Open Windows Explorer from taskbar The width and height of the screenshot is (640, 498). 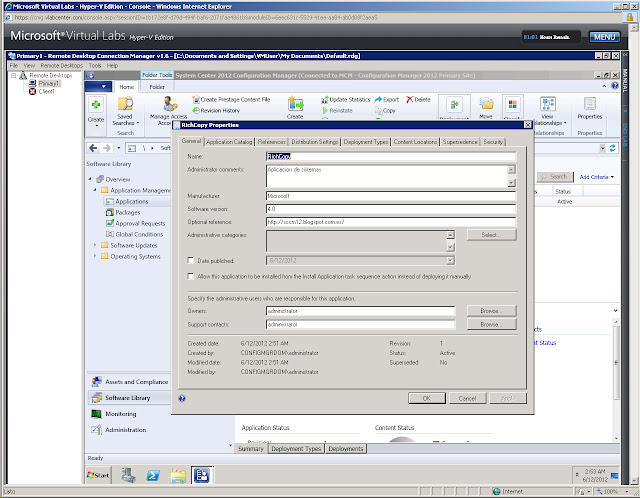tap(178, 476)
